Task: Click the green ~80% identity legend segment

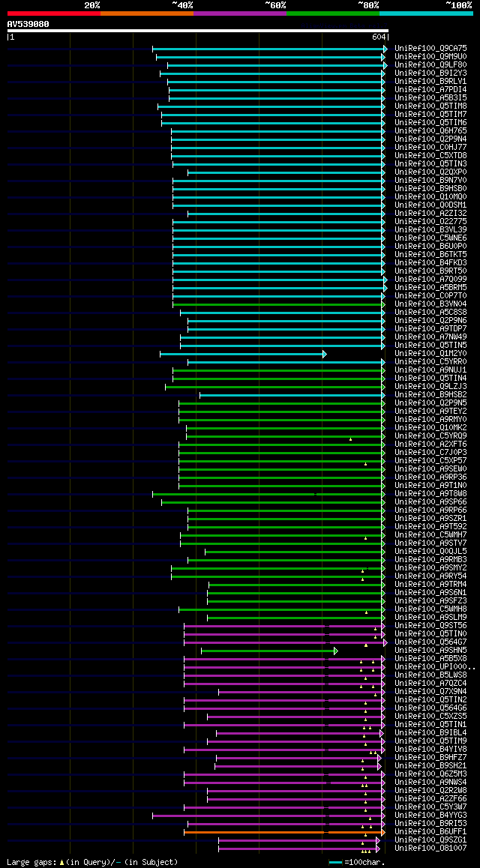Action: tap(333, 13)
